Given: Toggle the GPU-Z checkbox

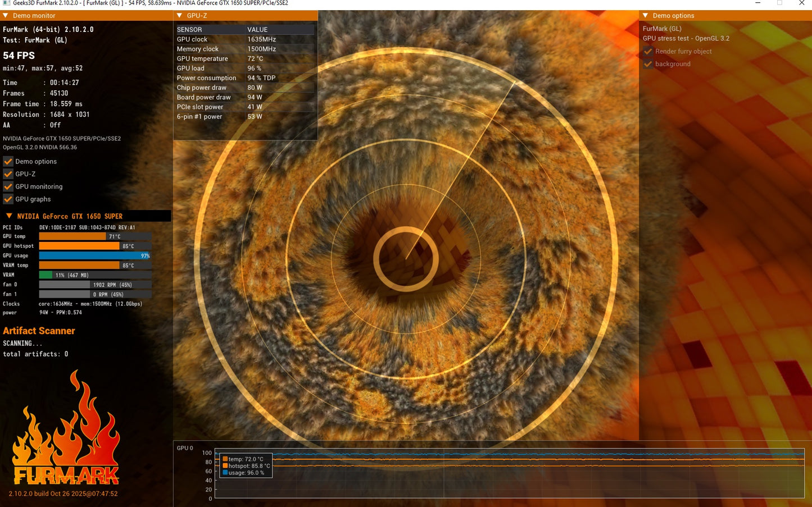Looking at the screenshot, I should point(8,174).
